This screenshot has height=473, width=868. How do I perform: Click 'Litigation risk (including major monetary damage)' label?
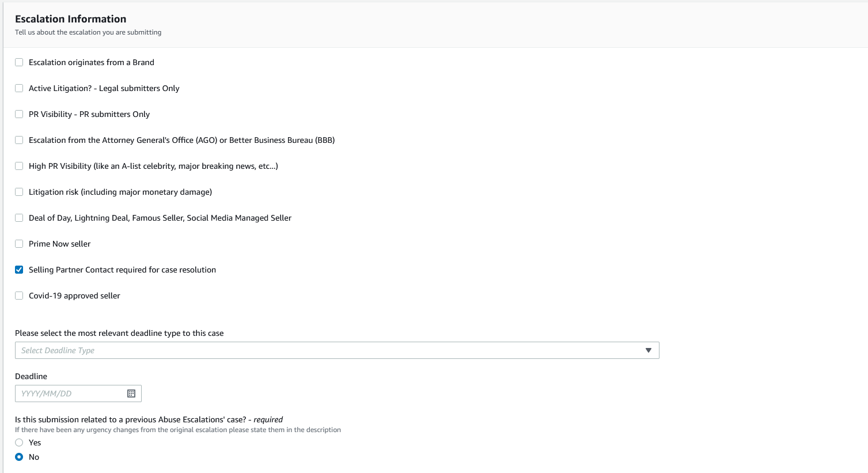(x=120, y=192)
